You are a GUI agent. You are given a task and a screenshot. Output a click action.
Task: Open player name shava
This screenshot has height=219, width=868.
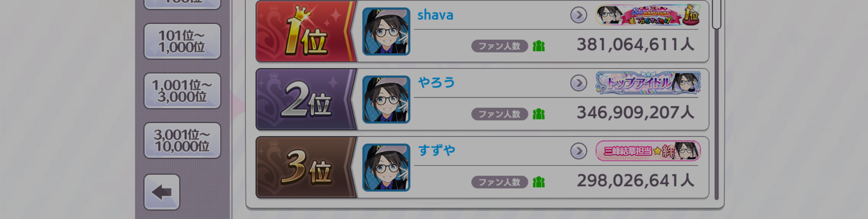pos(435,15)
